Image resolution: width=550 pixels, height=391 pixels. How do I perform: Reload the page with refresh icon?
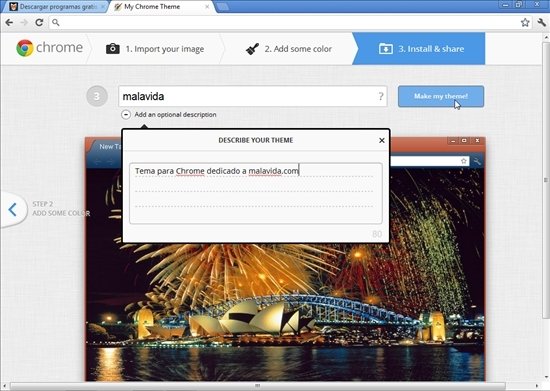pyautogui.click(x=39, y=22)
